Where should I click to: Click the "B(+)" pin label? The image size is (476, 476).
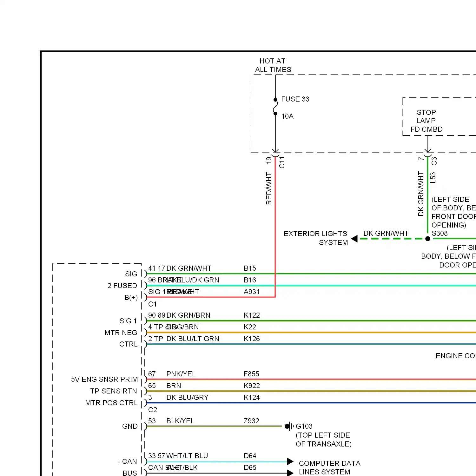(x=131, y=297)
